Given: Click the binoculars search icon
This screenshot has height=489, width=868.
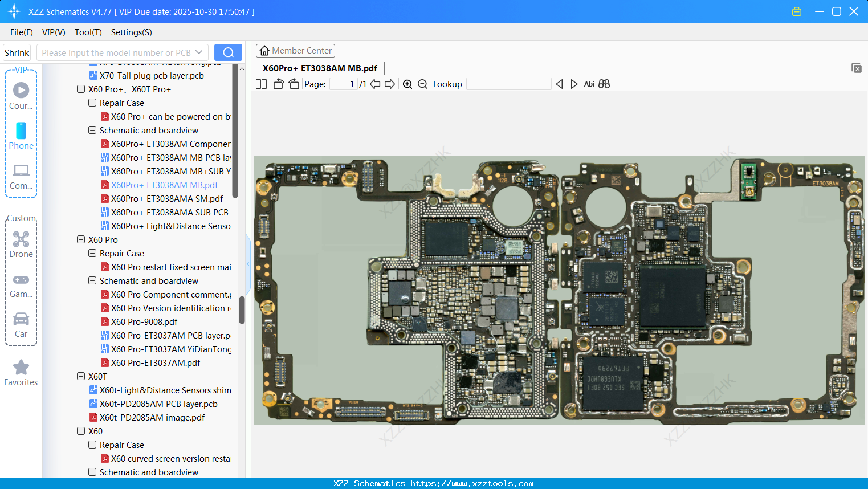Looking at the screenshot, I should pos(604,84).
